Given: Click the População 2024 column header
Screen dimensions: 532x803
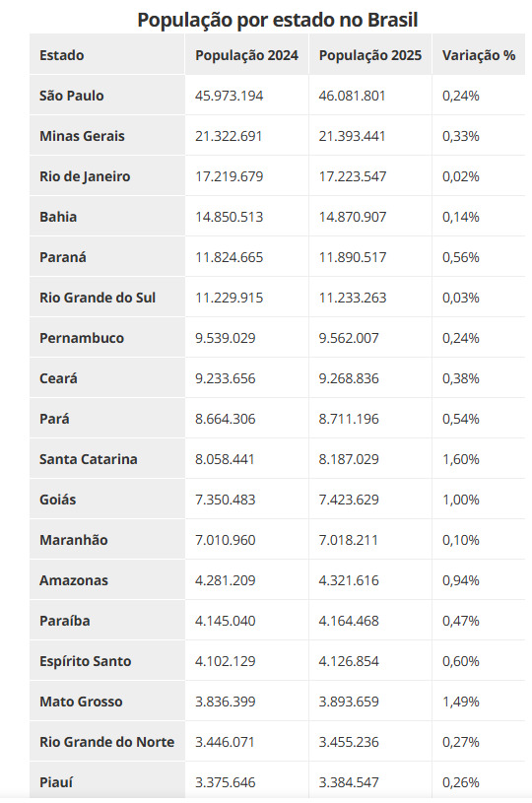Looking at the screenshot, I should 246,55.
